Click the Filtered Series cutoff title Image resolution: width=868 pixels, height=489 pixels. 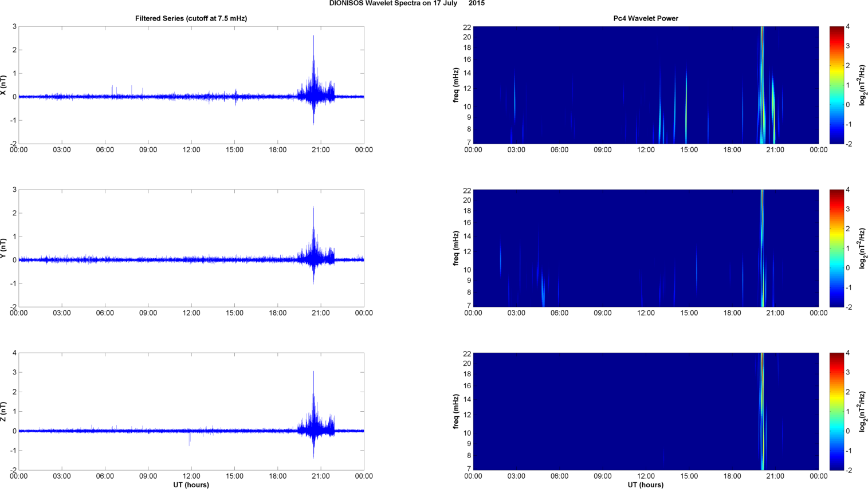191,18
